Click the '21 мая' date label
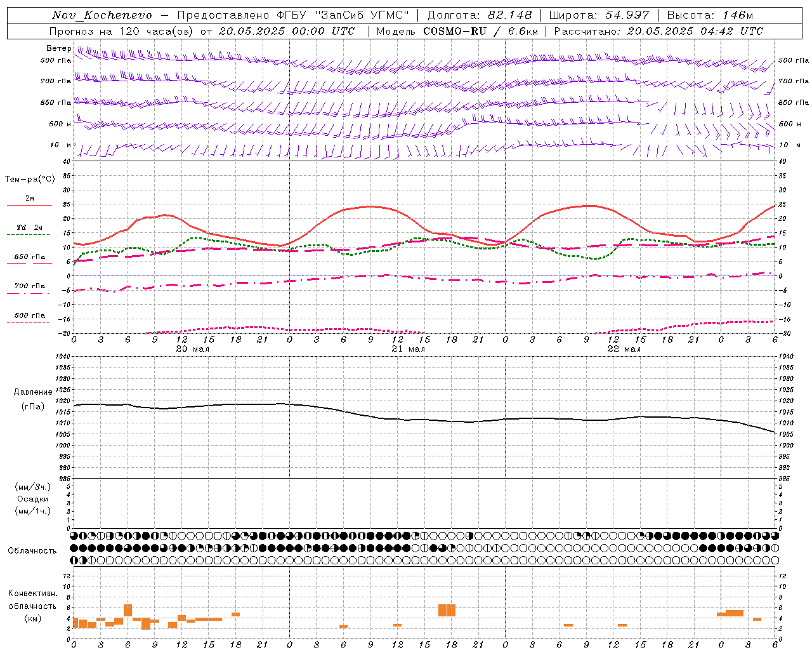 coord(408,349)
